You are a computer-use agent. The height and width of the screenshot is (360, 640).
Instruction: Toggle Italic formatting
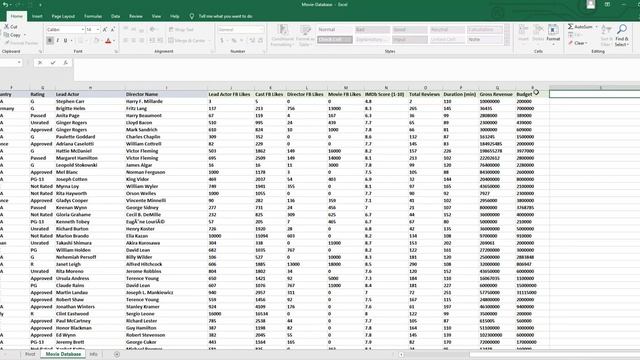tap(58, 40)
